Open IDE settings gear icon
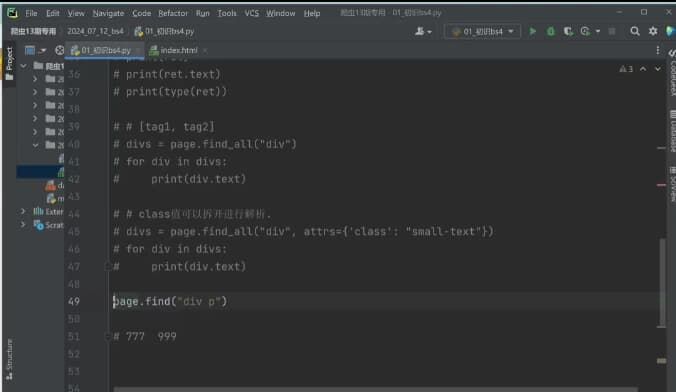This screenshot has height=392, width=676. 653,31
